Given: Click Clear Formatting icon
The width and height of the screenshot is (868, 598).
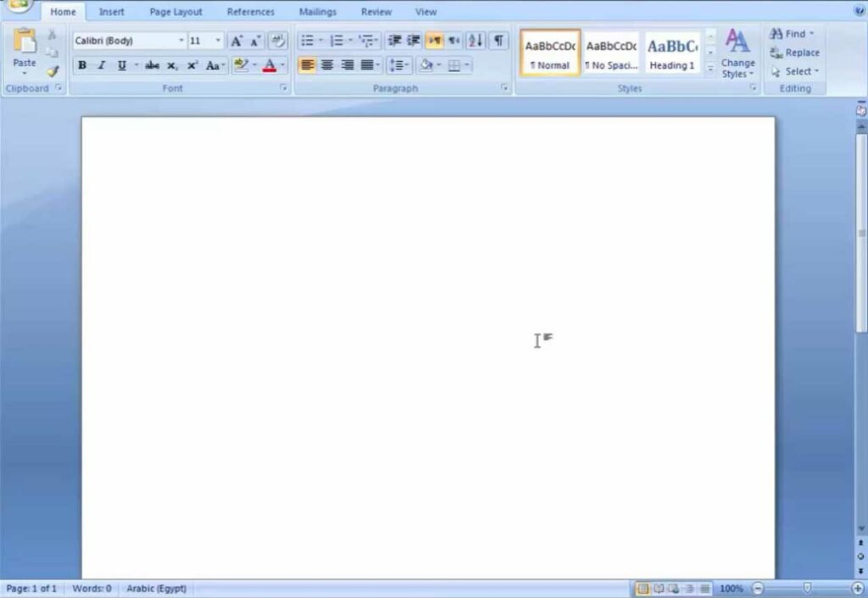Looking at the screenshot, I should tap(278, 41).
